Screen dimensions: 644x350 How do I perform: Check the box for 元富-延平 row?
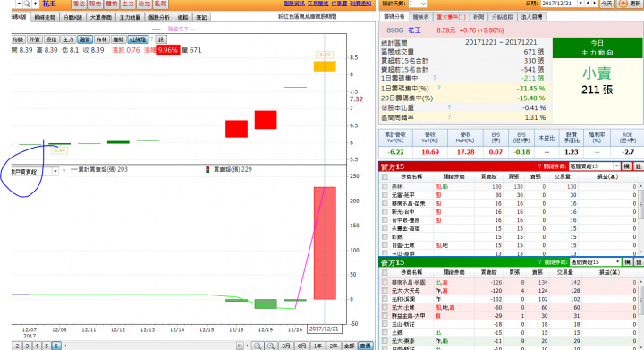pos(385,195)
